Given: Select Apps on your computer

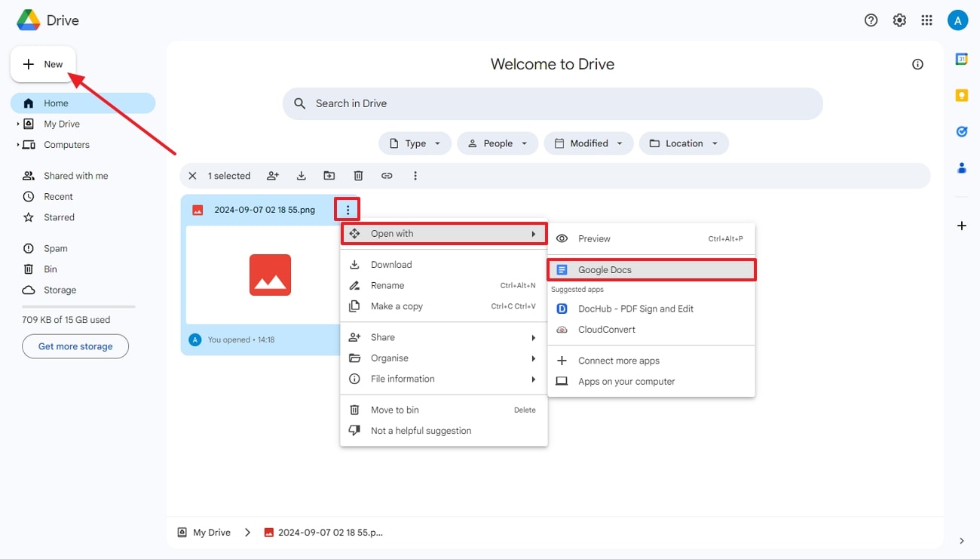Looking at the screenshot, I should click(651, 382).
